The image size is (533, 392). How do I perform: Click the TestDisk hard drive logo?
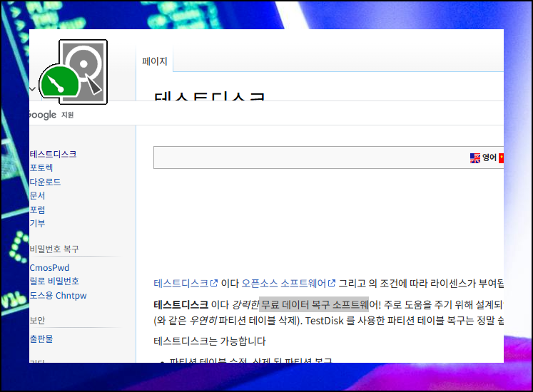(x=73, y=72)
